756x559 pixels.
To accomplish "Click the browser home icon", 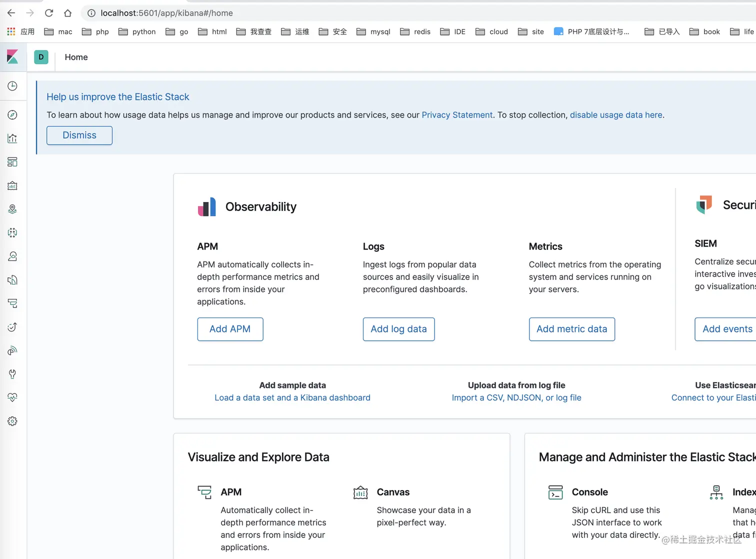I will click(68, 13).
